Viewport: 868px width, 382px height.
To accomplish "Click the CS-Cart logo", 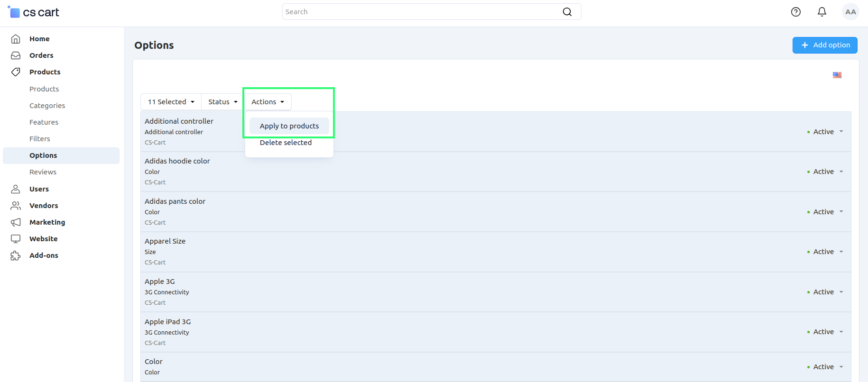I will click(34, 12).
